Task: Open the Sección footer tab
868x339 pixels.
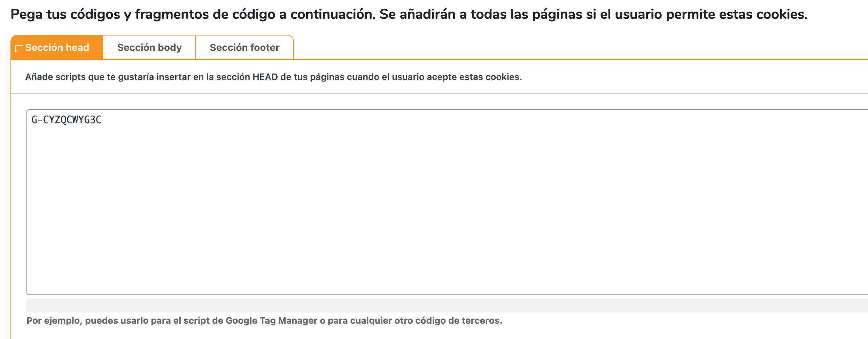Action: click(245, 47)
